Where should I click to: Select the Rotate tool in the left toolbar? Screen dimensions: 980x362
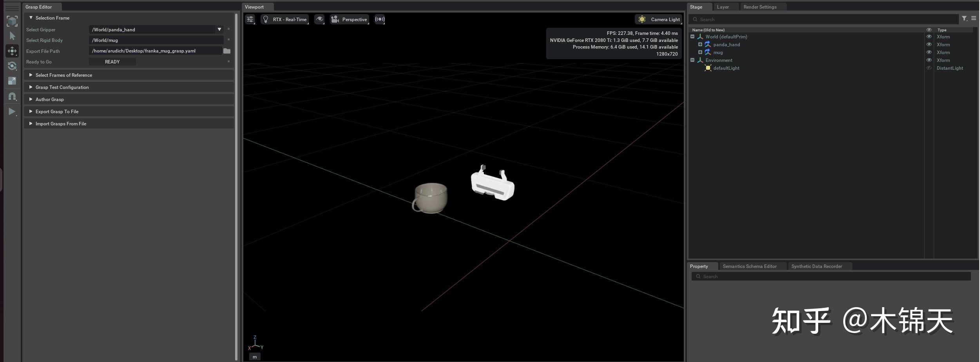point(12,66)
